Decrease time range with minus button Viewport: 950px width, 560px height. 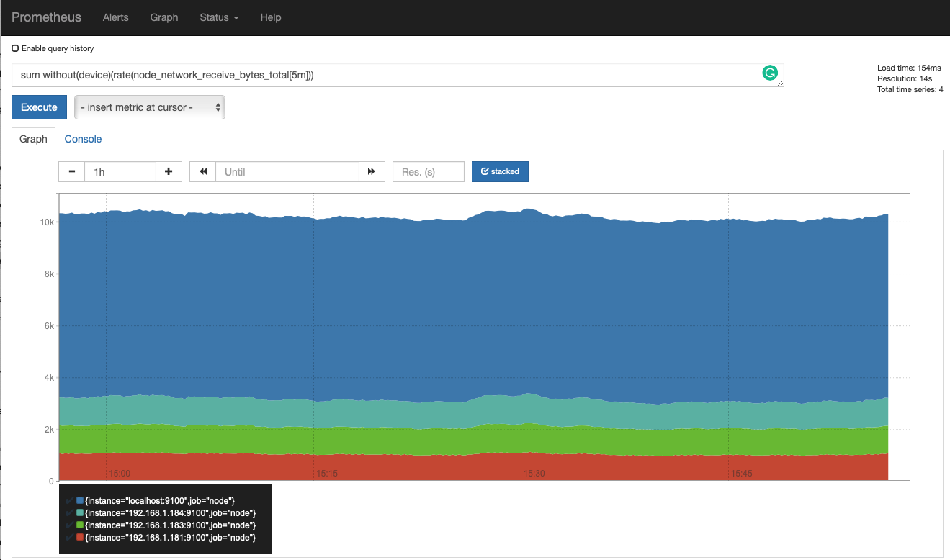(71, 172)
